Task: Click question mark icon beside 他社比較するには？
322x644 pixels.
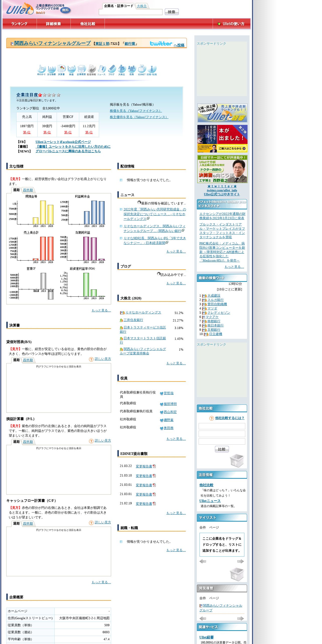Action: tap(212, 418)
